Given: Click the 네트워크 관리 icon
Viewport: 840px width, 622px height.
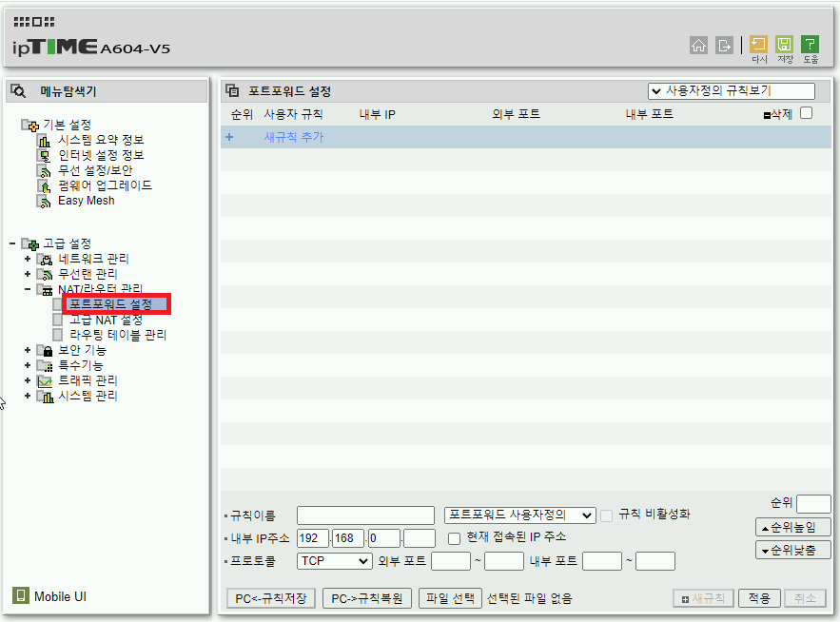Looking at the screenshot, I should tap(45, 260).
